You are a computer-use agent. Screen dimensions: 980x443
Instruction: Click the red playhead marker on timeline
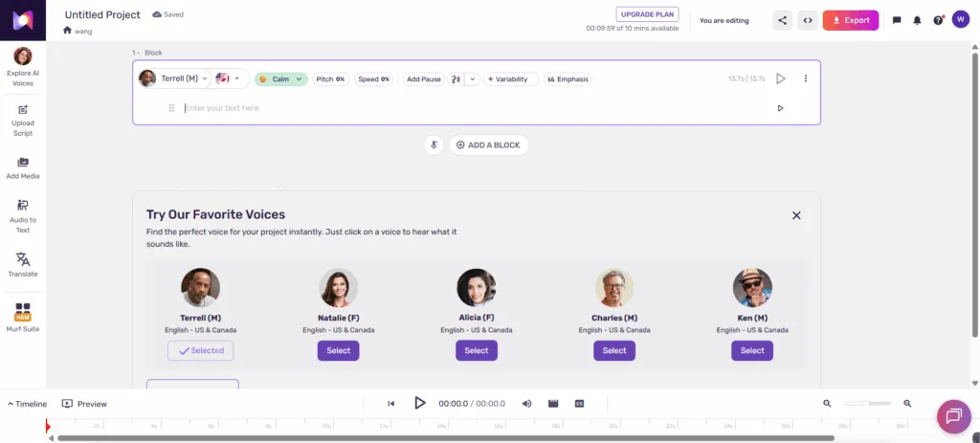(x=48, y=426)
